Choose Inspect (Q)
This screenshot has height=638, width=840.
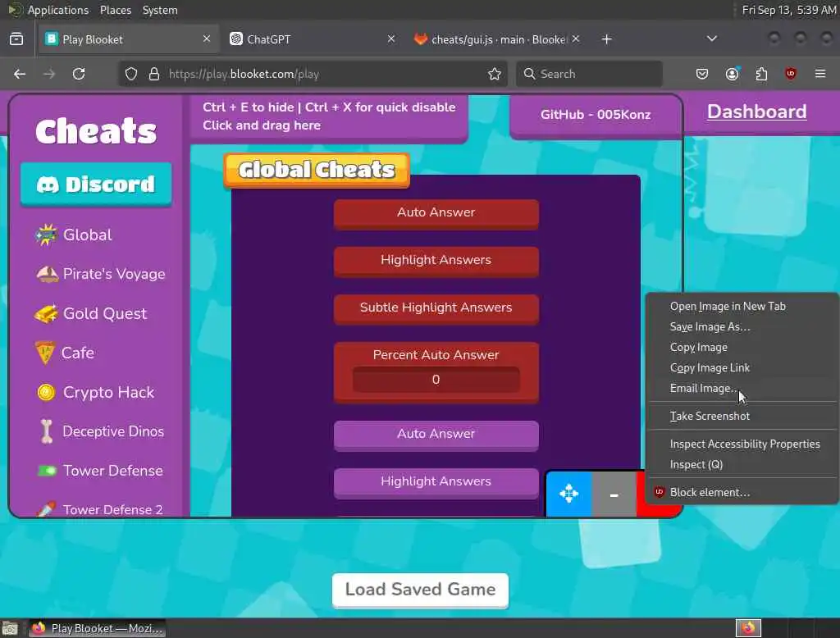(x=742, y=464)
